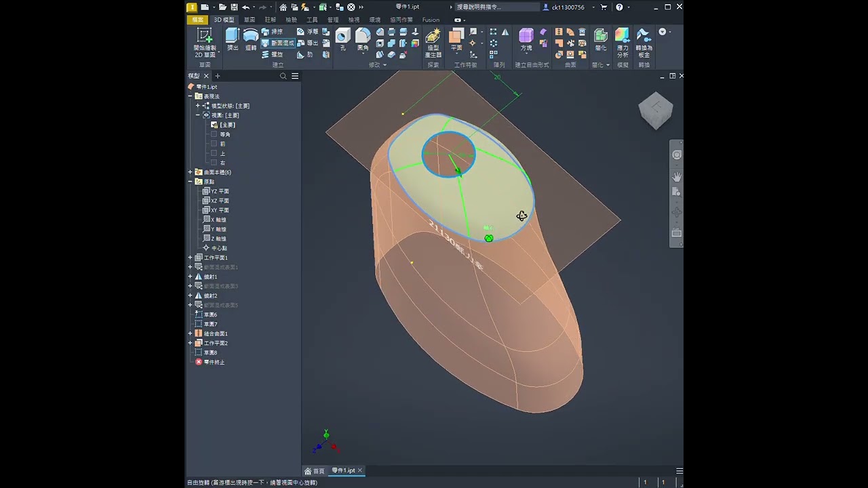Select the active [主要] view entry
Screen dimensions: 868x488
(x=223, y=125)
